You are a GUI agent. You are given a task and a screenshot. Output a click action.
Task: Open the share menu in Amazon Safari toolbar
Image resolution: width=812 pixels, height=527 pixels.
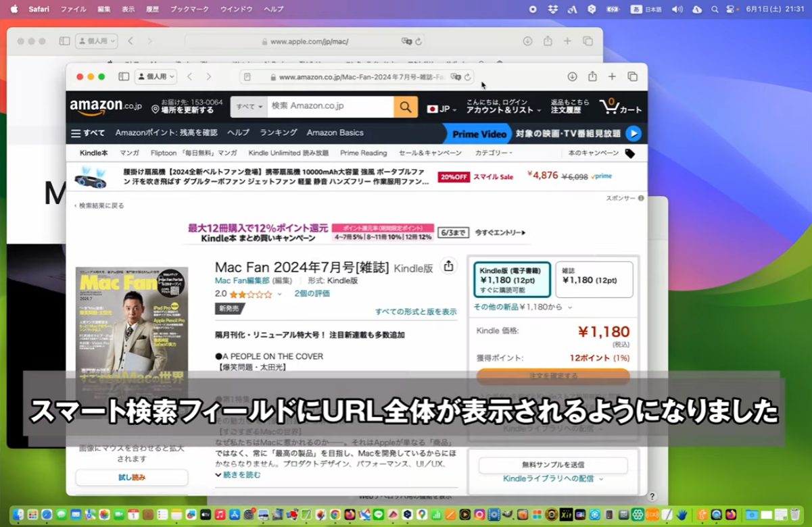(x=592, y=76)
